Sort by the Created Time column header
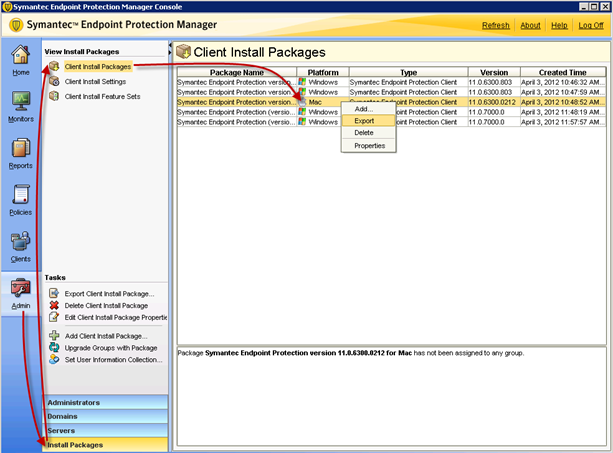This screenshot has width=613, height=453. [563, 72]
